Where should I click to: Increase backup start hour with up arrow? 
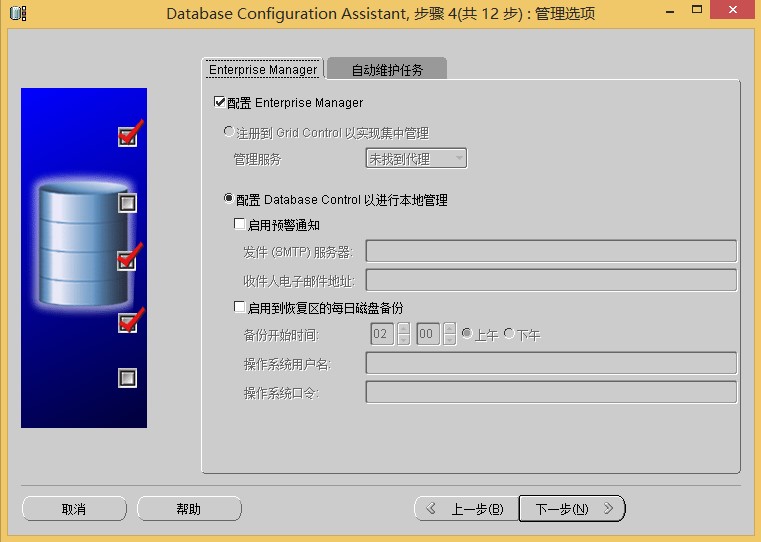404,328
